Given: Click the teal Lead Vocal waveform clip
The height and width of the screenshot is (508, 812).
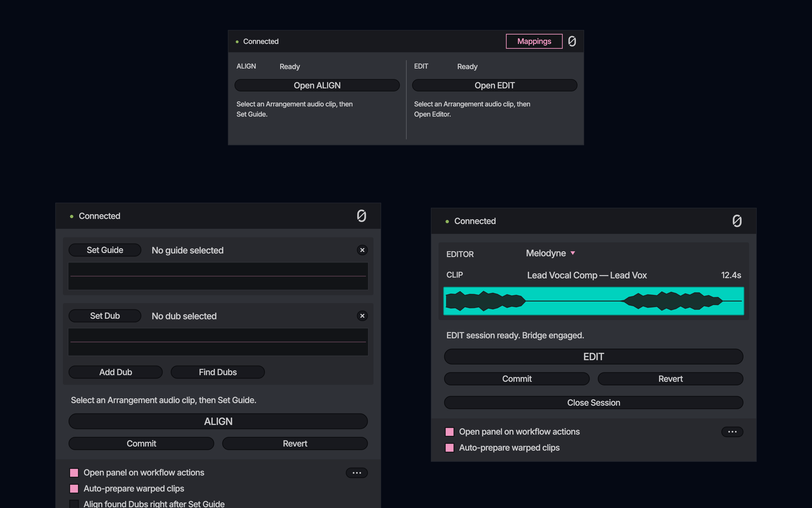Looking at the screenshot, I should (x=594, y=301).
